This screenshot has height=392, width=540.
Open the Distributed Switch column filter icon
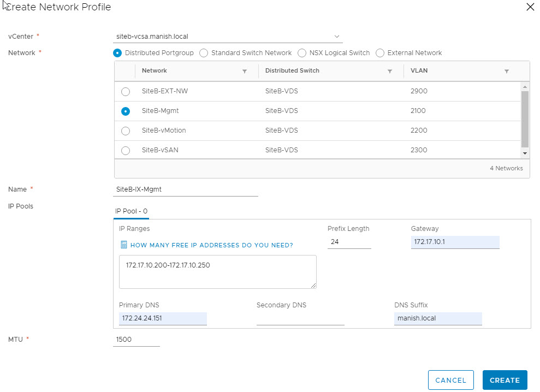pos(389,71)
